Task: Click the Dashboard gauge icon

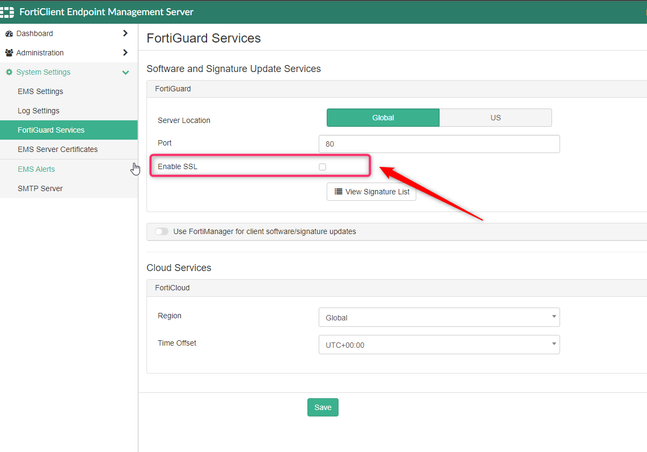Action: [9, 33]
